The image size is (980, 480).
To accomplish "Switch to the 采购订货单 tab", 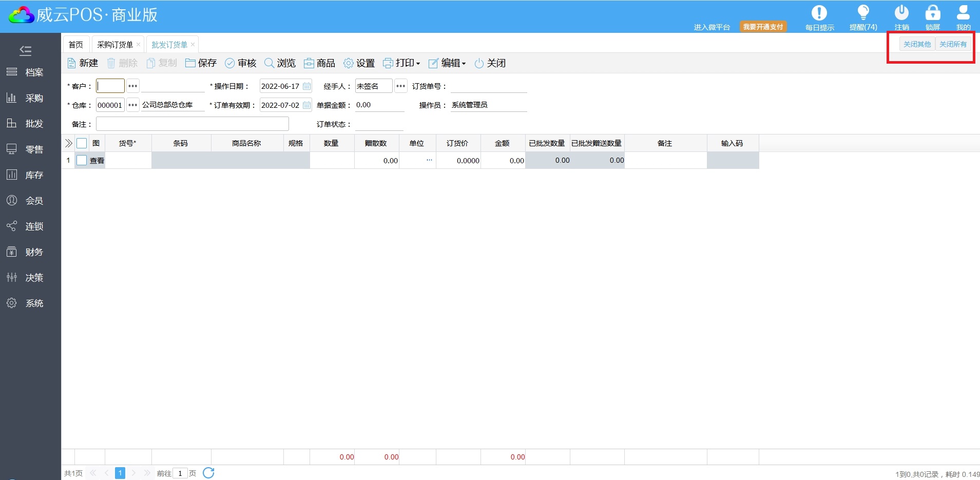I will (114, 45).
